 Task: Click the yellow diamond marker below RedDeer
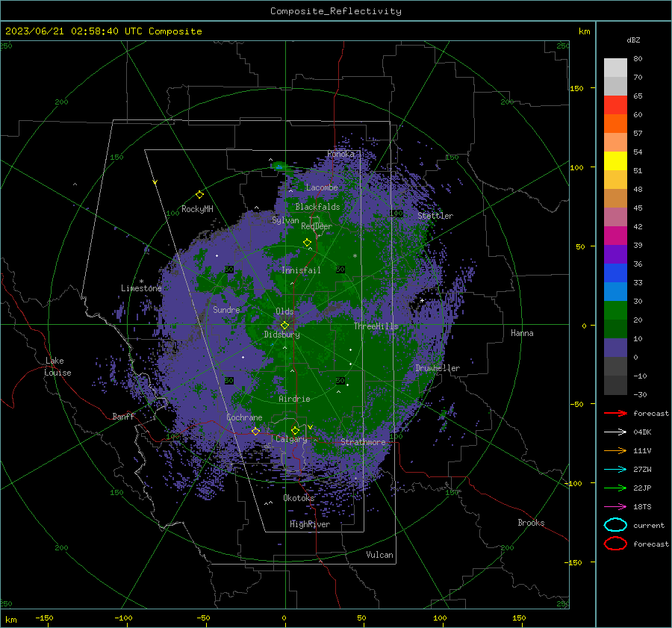click(x=307, y=243)
